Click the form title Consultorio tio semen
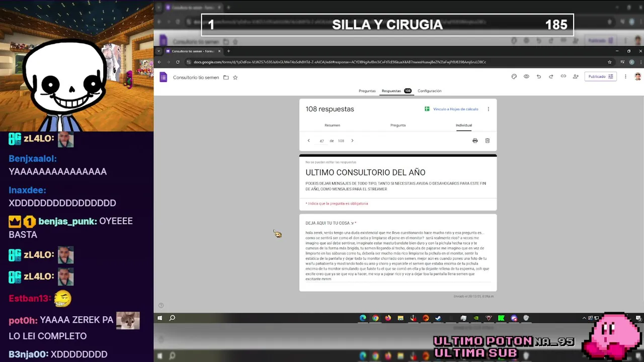Screen dimensions: 644x362 (x=196, y=77)
